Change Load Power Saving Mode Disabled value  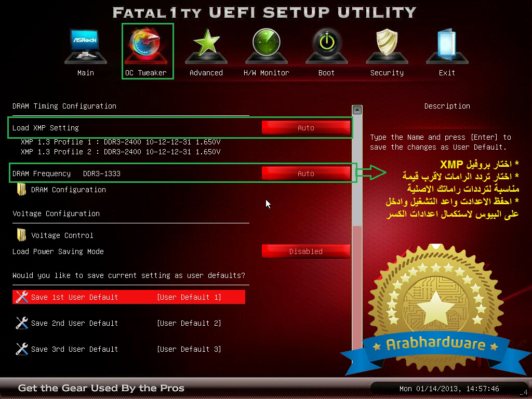(306, 251)
